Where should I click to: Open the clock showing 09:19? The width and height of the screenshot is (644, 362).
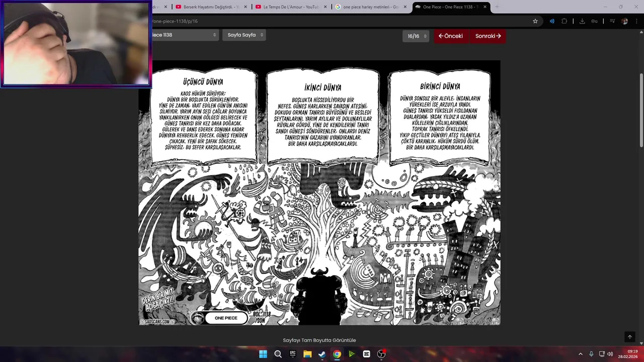coord(629,354)
